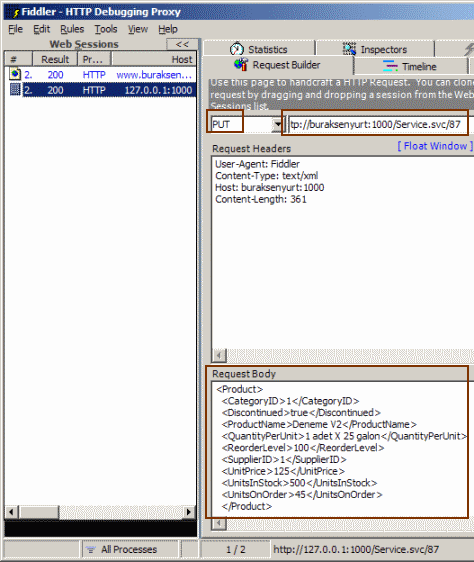The height and width of the screenshot is (562, 474).
Task: Open the Timeline tab
Action: 411,66
